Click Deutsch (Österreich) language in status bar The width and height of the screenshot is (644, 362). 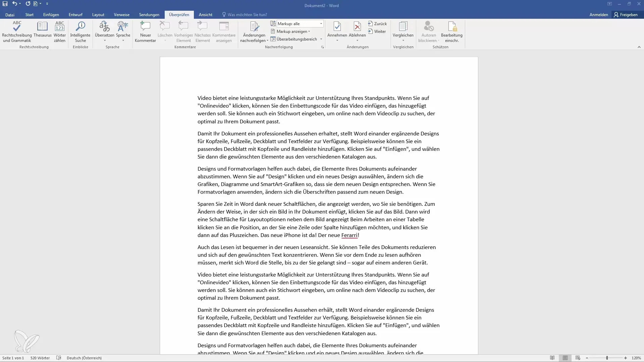84,358
